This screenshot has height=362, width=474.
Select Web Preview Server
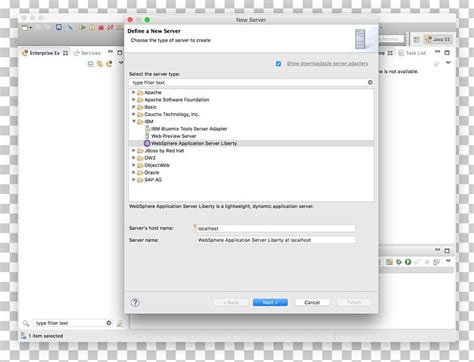coord(174,136)
